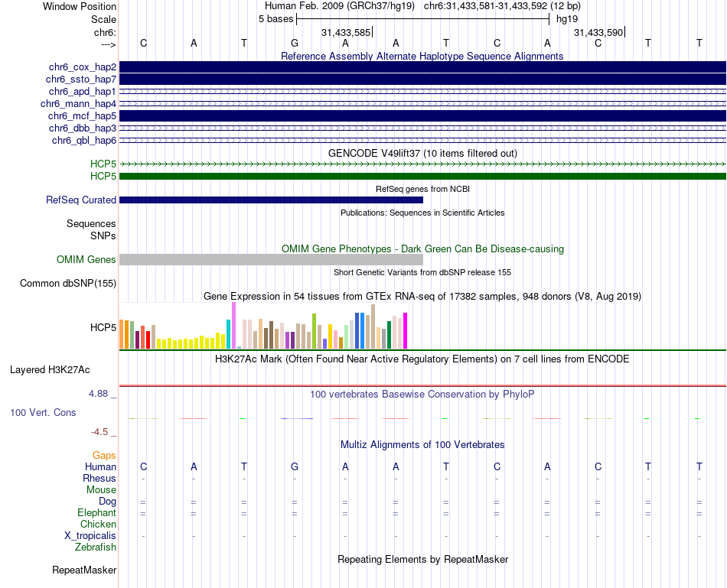Select the X_tropicalis species row label

tap(90, 536)
